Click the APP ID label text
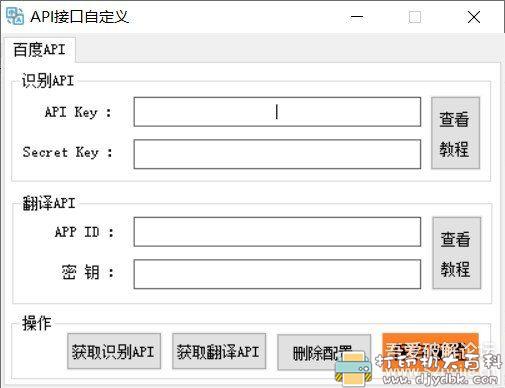This screenshot has width=505, height=388. 84,232
